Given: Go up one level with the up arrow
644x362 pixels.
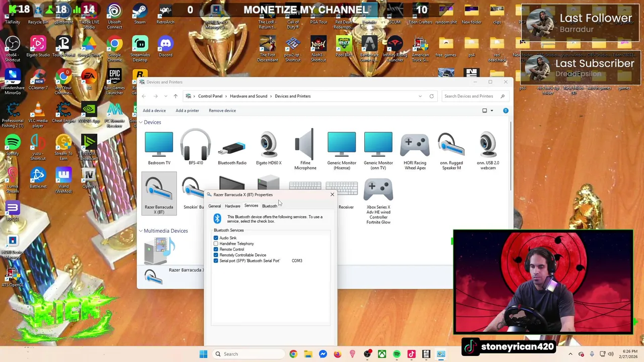Looking at the screenshot, I should (x=176, y=96).
